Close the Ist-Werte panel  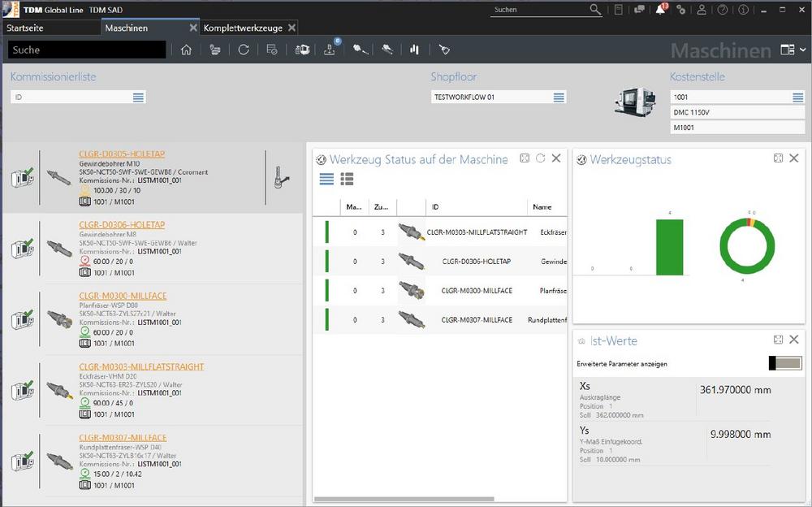(794, 340)
